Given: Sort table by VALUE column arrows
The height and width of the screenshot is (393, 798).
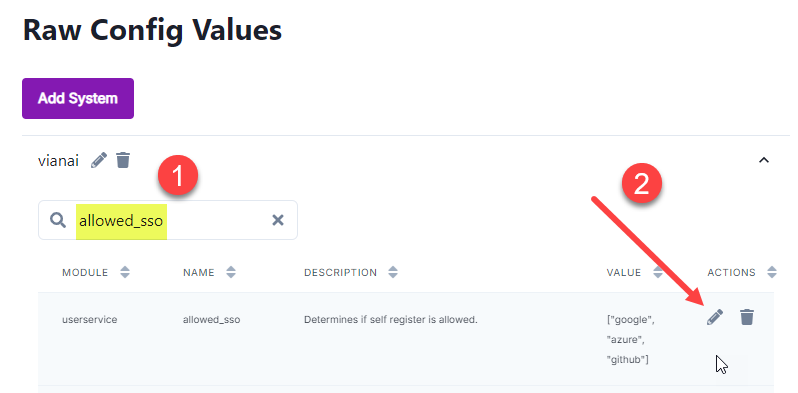Looking at the screenshot, I should [x=658, y=272].
